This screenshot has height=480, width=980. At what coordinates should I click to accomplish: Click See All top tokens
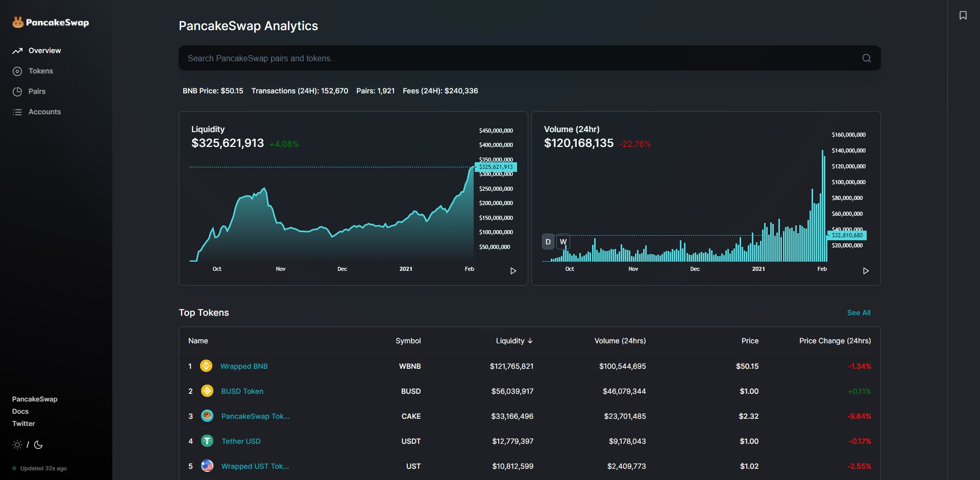tap(859, 313)
